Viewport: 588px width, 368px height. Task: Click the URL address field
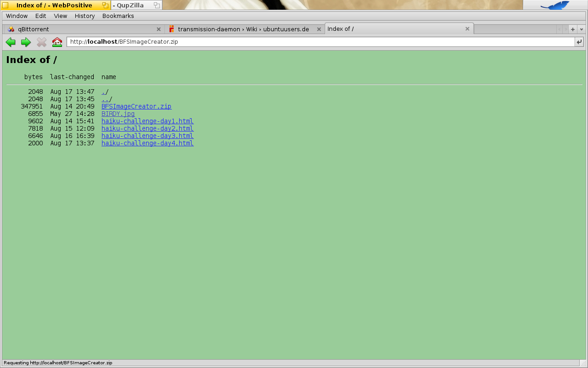(322, 42)
